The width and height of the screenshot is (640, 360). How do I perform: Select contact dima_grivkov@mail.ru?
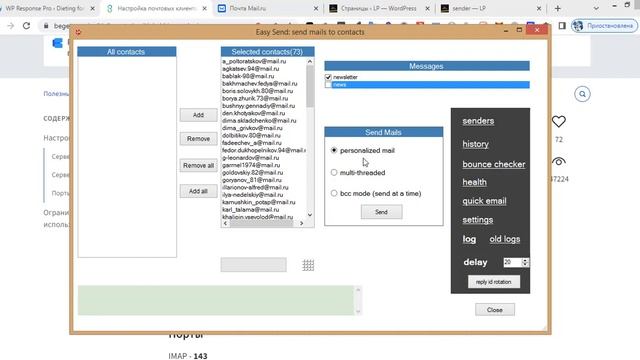point(252,128)
